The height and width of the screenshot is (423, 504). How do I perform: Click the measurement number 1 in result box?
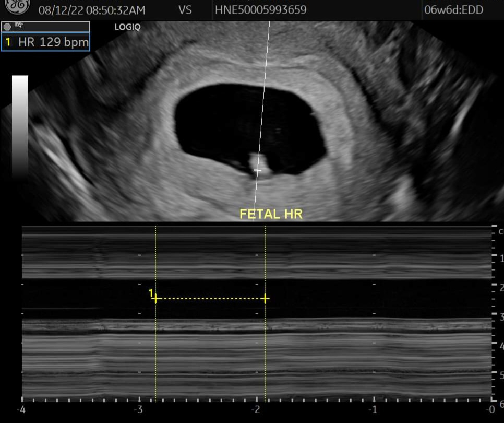(8, 42)
